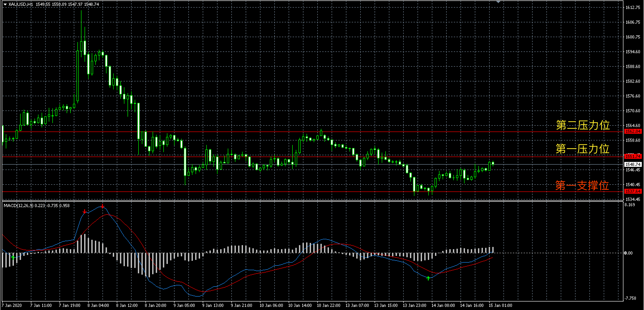Click the 8 Jan 04:00 time axis label

[98, 305]
